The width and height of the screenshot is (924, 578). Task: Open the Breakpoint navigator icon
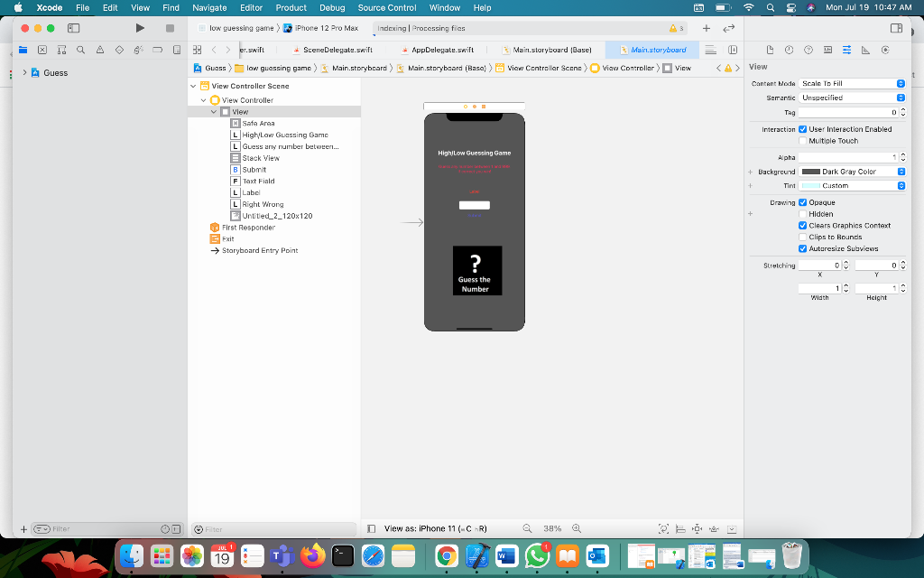pos(158,50)
